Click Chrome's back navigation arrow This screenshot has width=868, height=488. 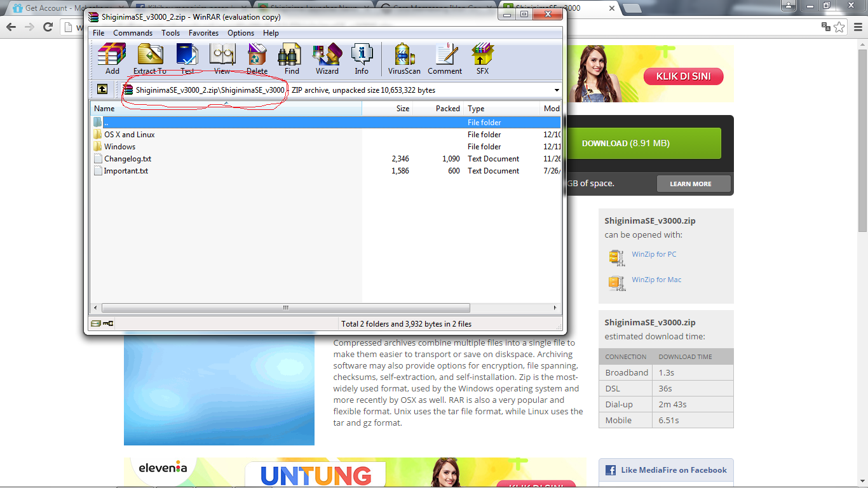[x=11, y=27]
